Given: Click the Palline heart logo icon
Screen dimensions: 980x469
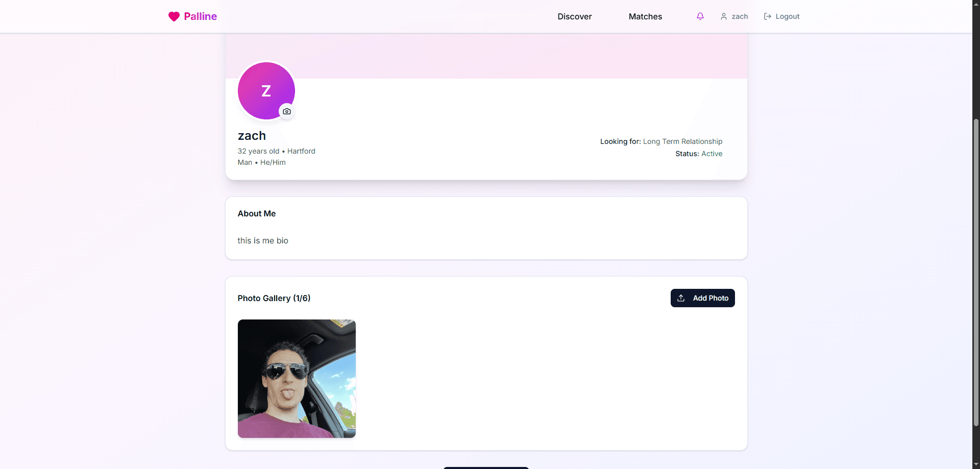Looking at the screenshot, I should 174,16.
